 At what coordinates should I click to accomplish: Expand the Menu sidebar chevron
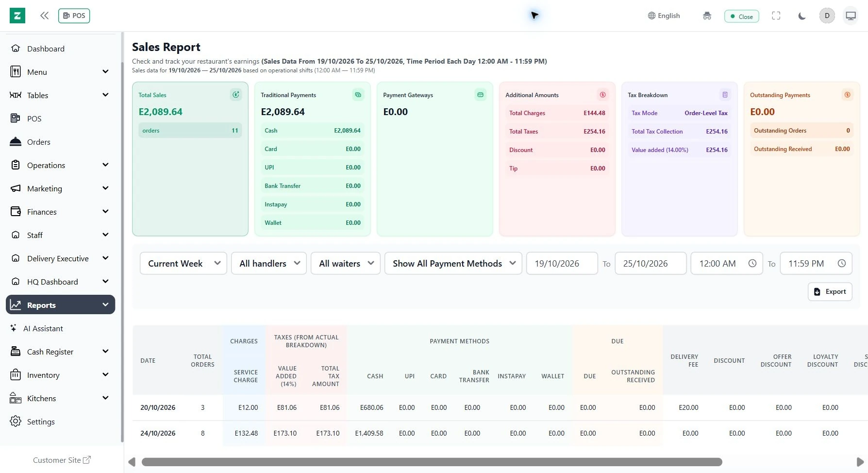[105, 72]
